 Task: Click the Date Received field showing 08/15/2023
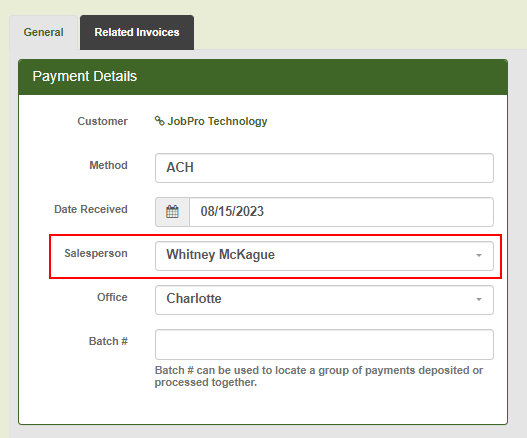click(x=341, y=212)
